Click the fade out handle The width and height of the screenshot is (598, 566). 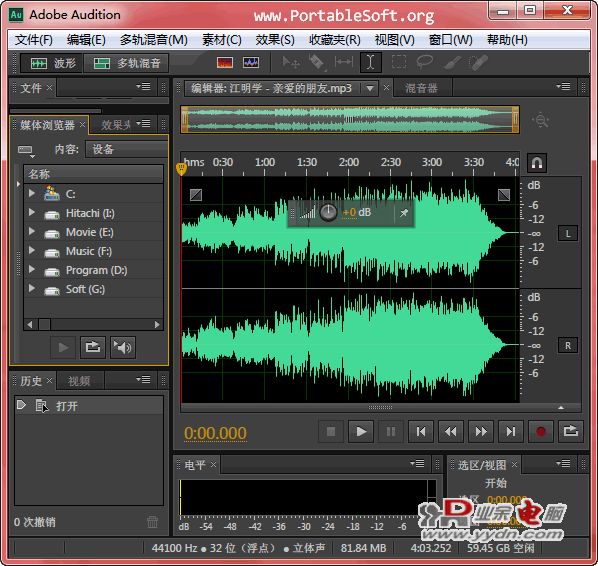pyautogui.click(x=504, y=195)
